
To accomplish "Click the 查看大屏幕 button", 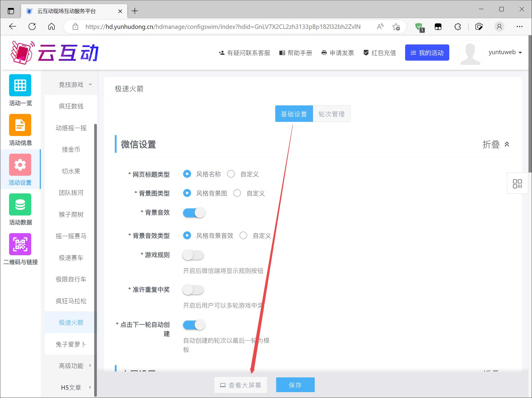I will pos(241,385).
